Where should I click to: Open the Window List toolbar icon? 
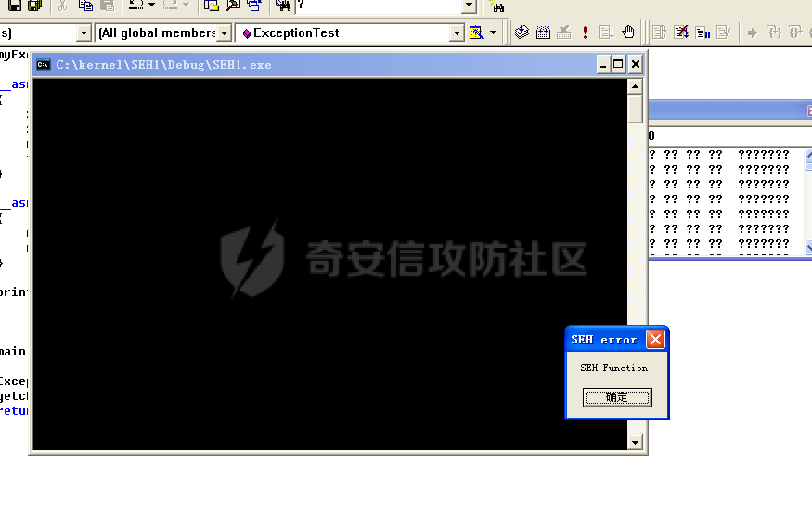252,6
